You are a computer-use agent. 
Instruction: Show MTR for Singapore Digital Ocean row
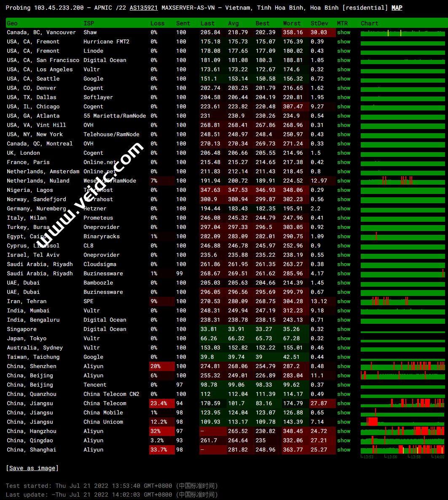tap(344, 329)
